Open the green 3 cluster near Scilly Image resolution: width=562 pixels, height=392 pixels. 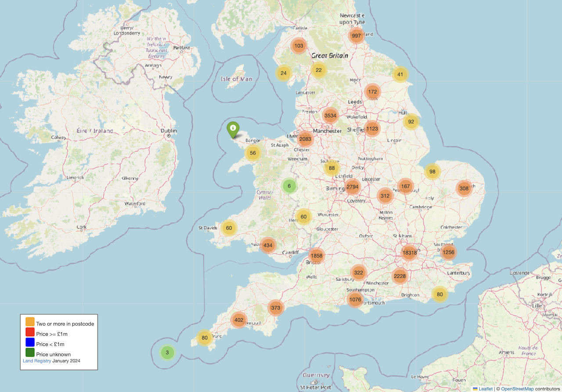tap(167, 352)
